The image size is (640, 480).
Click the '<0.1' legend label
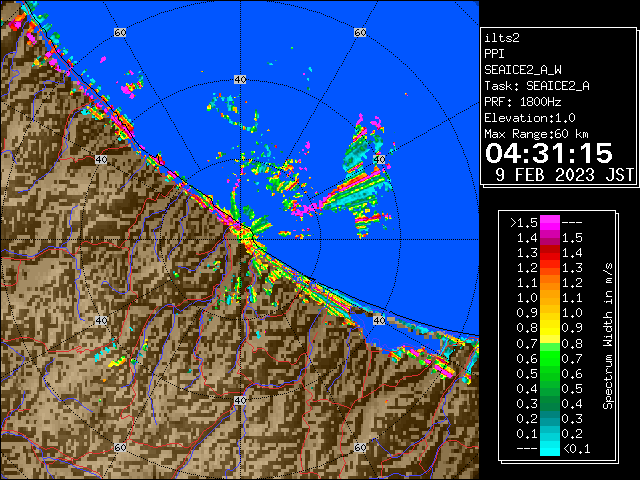(577, 449)
